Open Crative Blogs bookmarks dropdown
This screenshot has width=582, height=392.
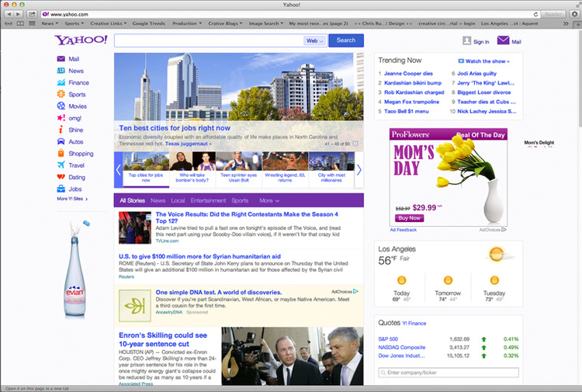[225, 23]
